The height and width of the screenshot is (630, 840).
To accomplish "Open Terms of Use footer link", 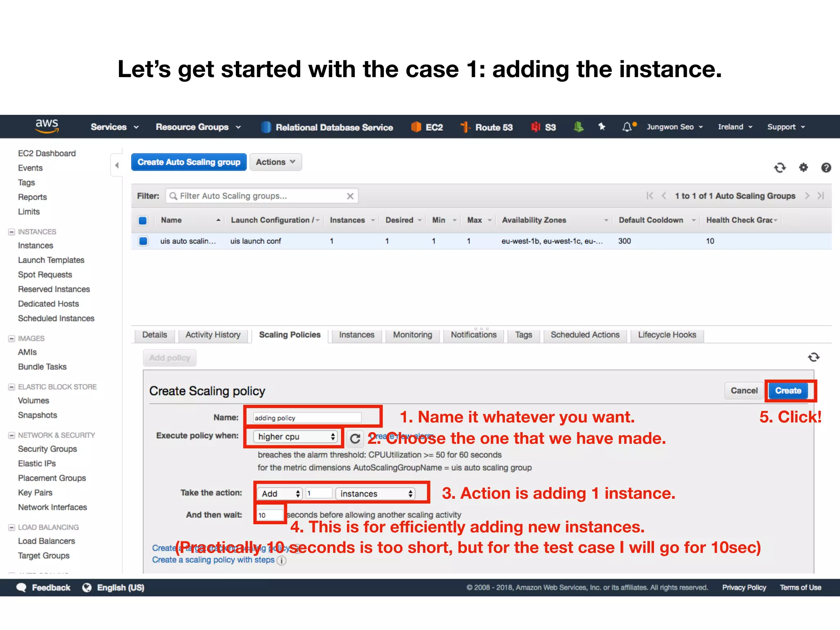I will click(x=800, y=588).
